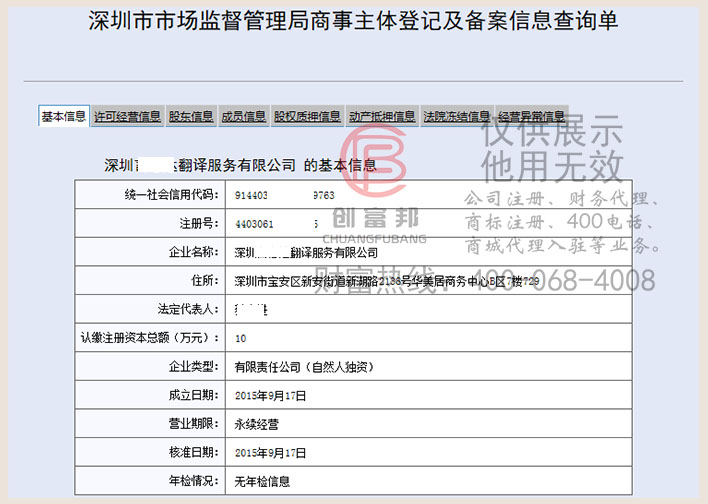Viewport: 708px width, 504px height.
Task: Click the value 有限责任公司（自然人独资）
Action: click(304, 367)
